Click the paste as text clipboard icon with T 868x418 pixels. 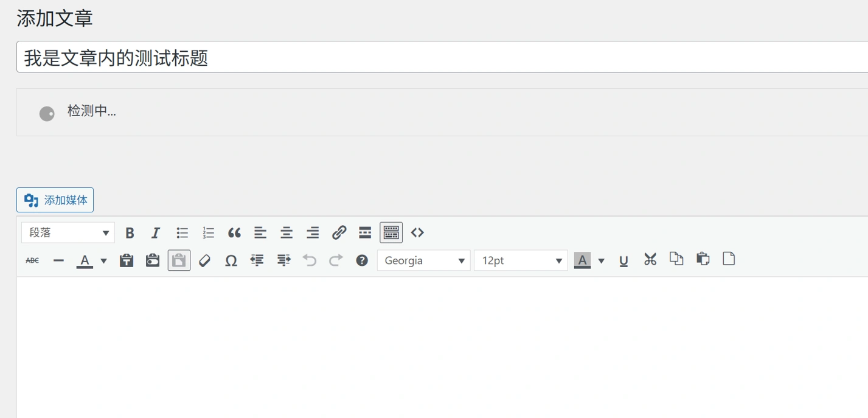tap(127, 260)
